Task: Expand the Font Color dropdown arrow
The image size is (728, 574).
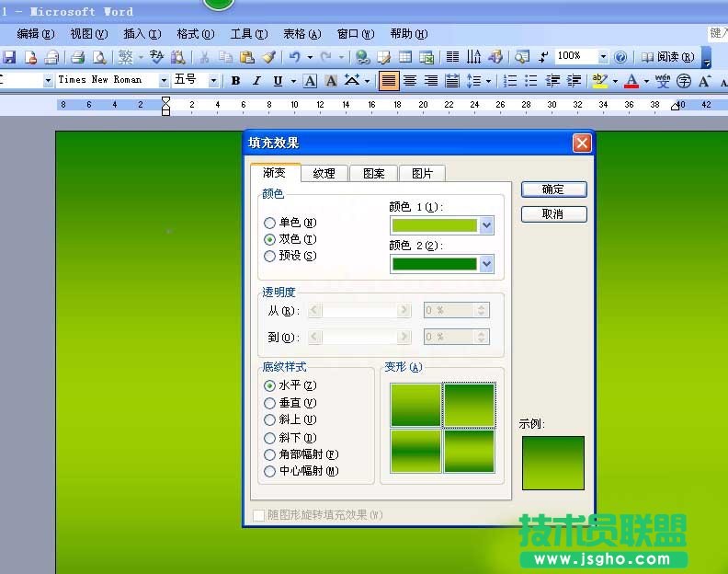Action: [x=646, y=81]
